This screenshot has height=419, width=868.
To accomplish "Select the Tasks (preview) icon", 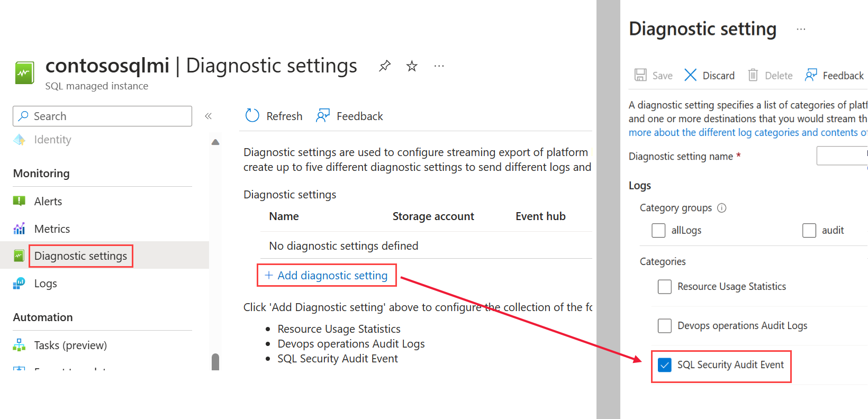I will tap(19, 345).
